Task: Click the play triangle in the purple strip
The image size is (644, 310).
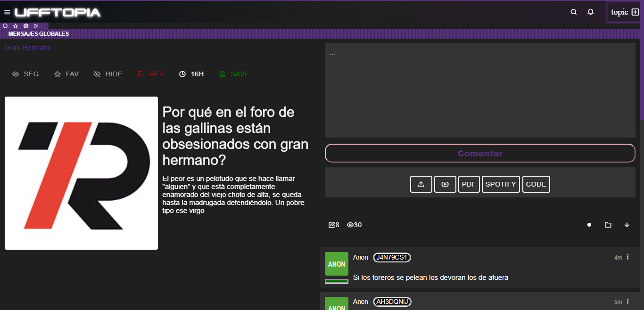Action: pos(36,26)
